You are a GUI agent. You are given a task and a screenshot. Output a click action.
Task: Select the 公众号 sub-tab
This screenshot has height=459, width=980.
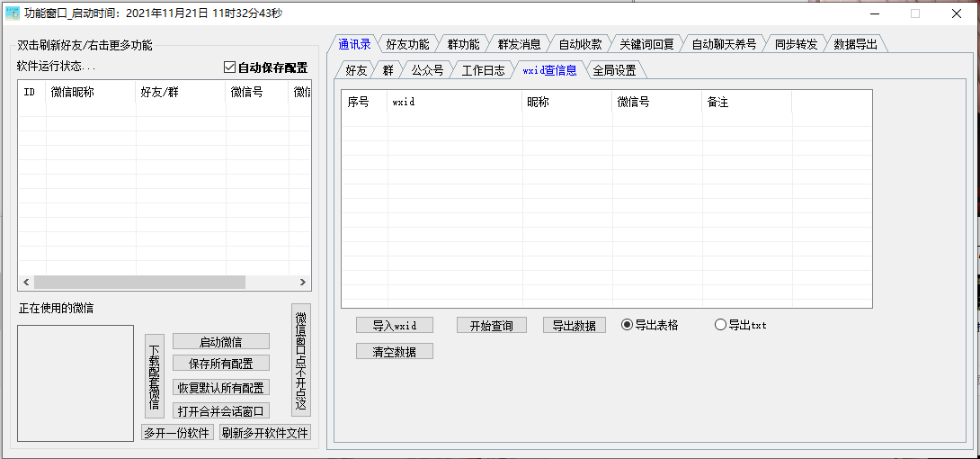coord(427,70)
